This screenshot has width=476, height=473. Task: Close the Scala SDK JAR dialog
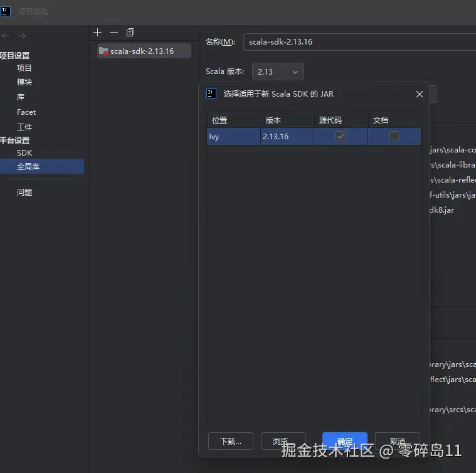[420, 94]
